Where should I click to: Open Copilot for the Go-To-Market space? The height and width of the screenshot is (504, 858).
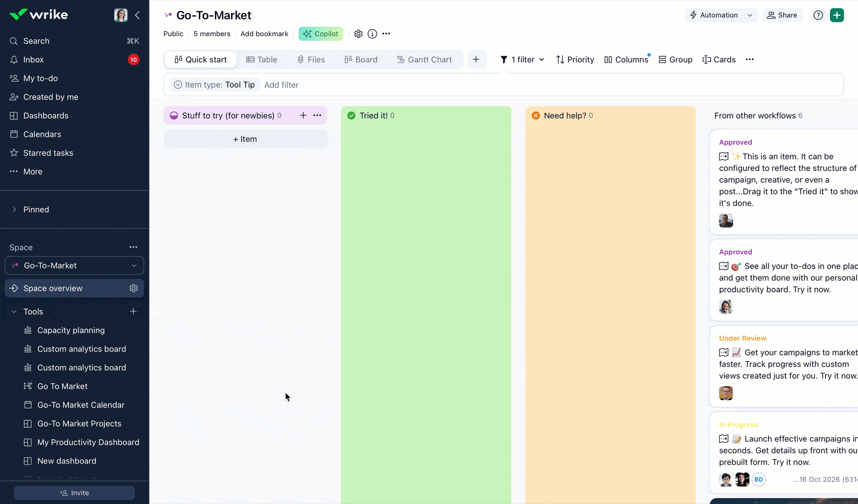pos(320,33)
